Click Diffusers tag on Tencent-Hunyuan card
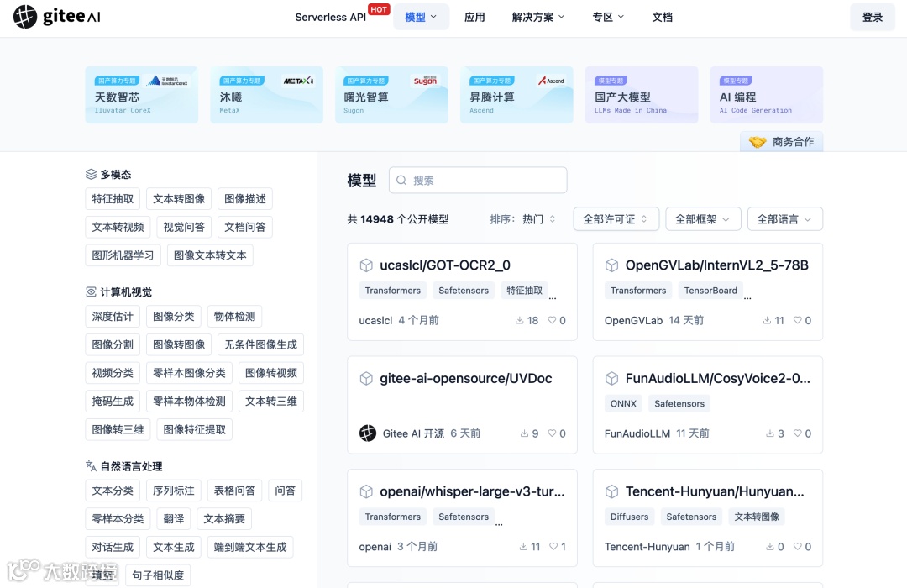This screenshot has width=907, height=588. tap(629, 517)
